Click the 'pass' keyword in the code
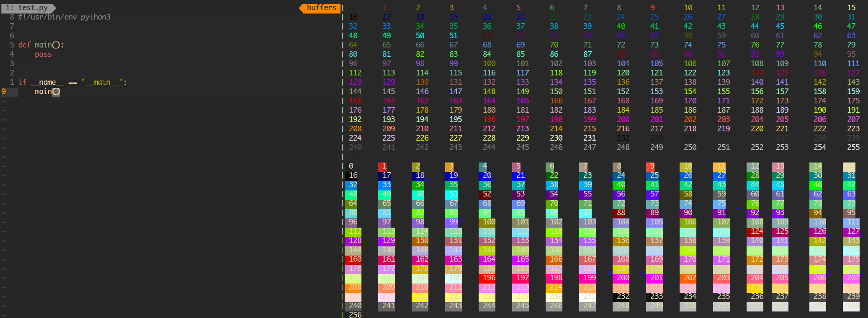Screen dimensions: 868x318 43,54
